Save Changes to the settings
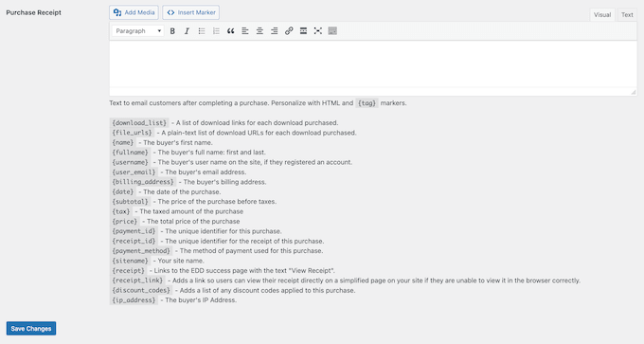The image size is (644, 344). 31,329
